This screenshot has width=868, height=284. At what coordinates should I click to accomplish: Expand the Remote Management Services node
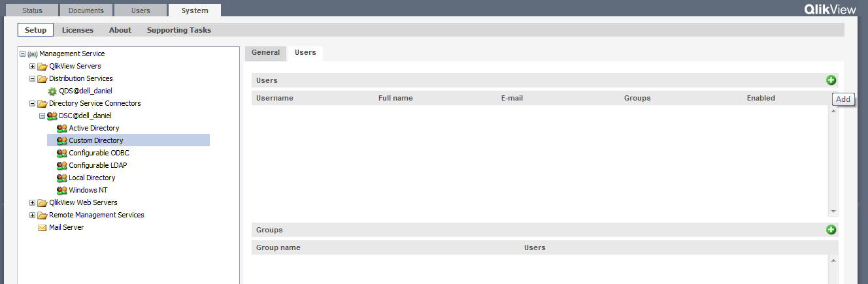[x=33, y=215]
